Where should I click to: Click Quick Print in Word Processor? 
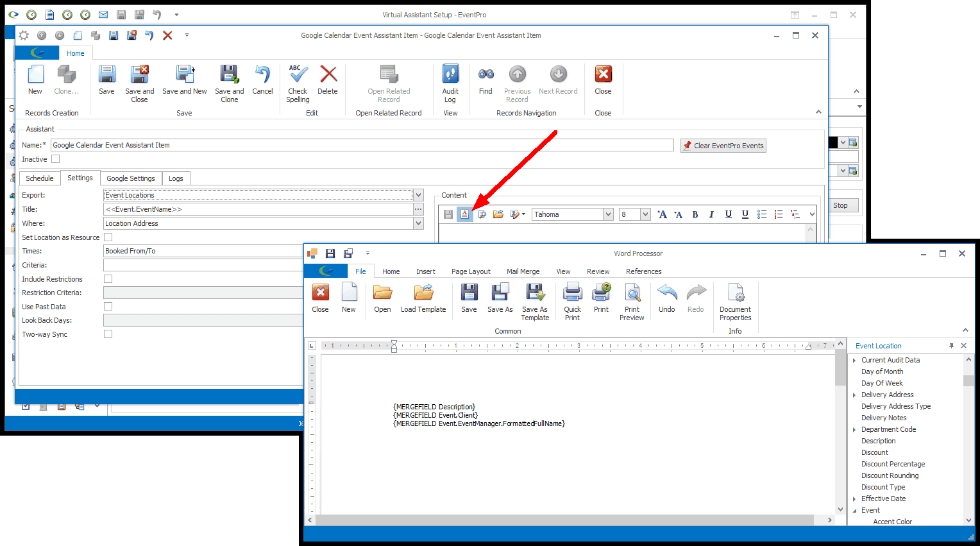pos(572,302)
